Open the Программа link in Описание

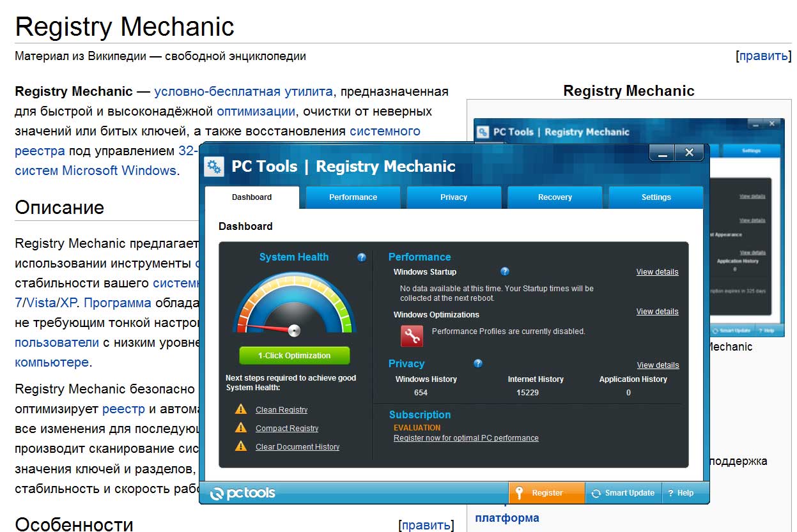(x=118, y=303)
